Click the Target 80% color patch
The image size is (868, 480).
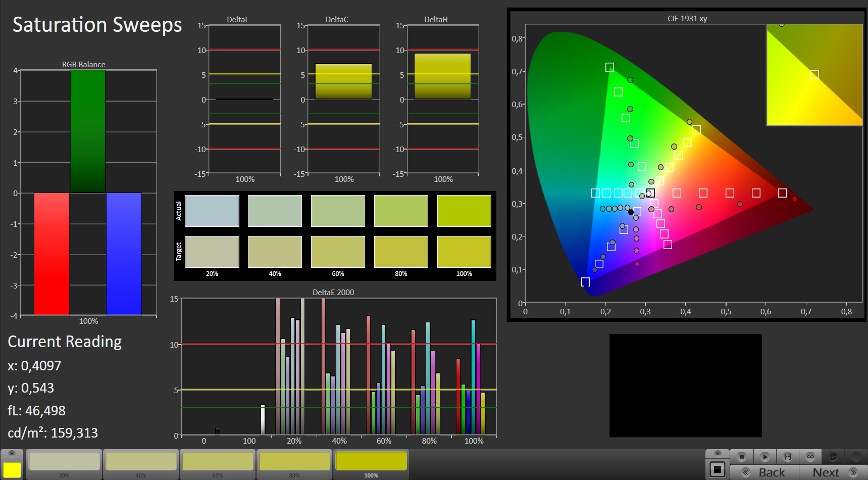tap(401, 252)
